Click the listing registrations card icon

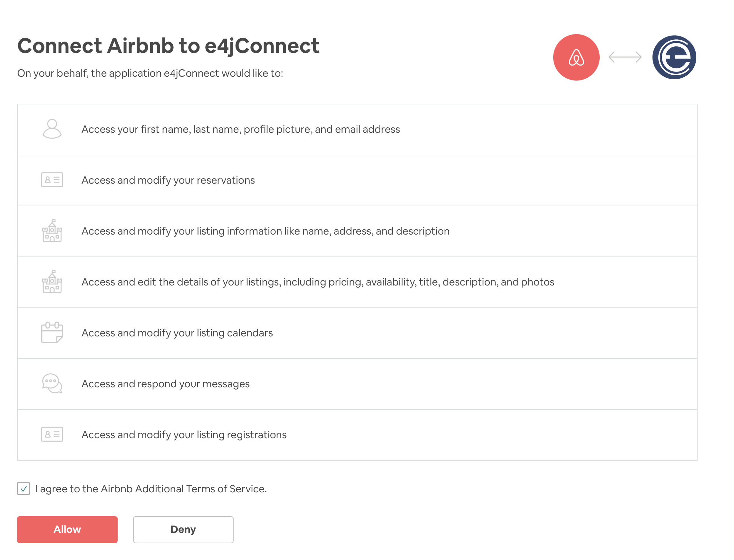click(x=52, y=434)
